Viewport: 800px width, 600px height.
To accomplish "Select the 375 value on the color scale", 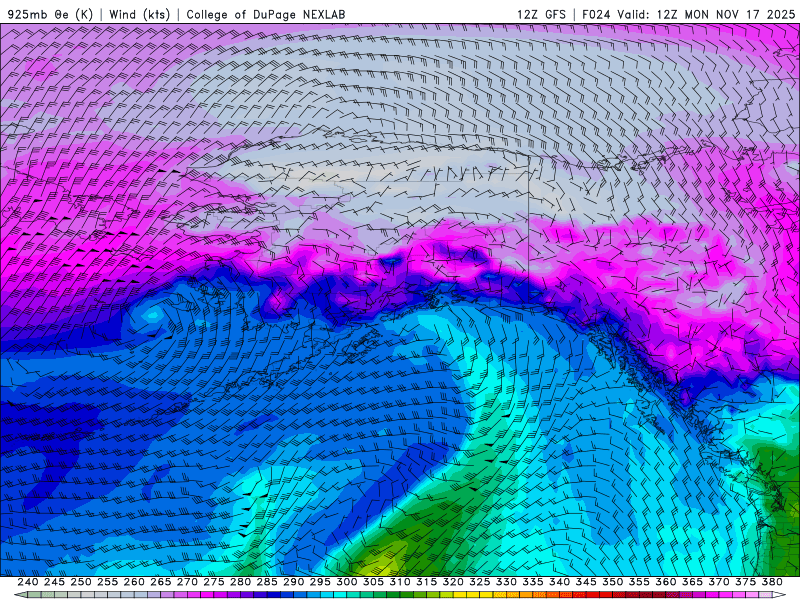I will (x=745, y=582).
